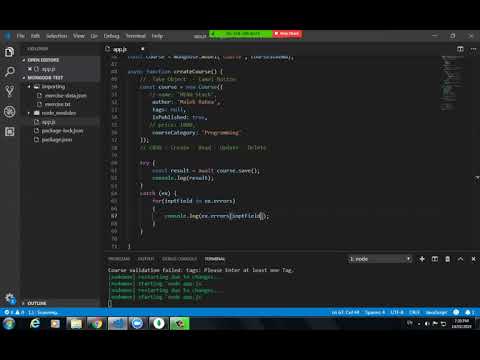Maximize the panel with the up chevron

pos(460,259)
